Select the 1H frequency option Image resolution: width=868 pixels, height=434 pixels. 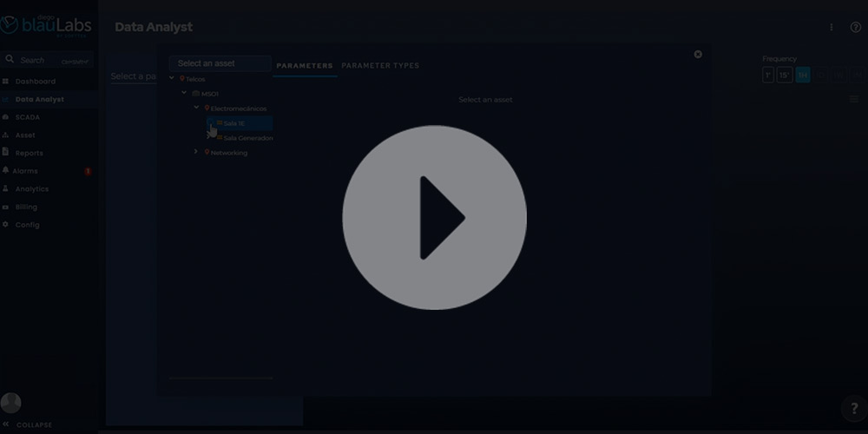(803, 76)
